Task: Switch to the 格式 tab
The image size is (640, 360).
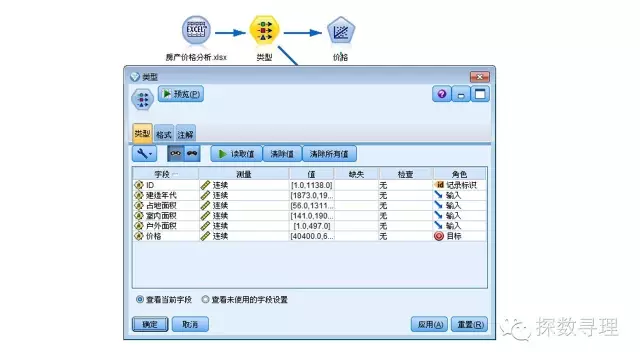Action: click(164, 134)
